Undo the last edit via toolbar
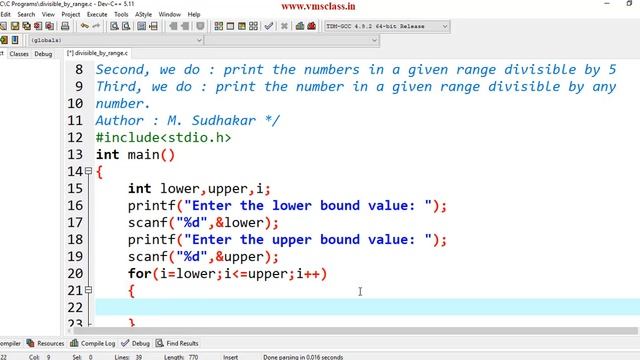This screenshot has width=640, height=360. (x=84, y=26)
